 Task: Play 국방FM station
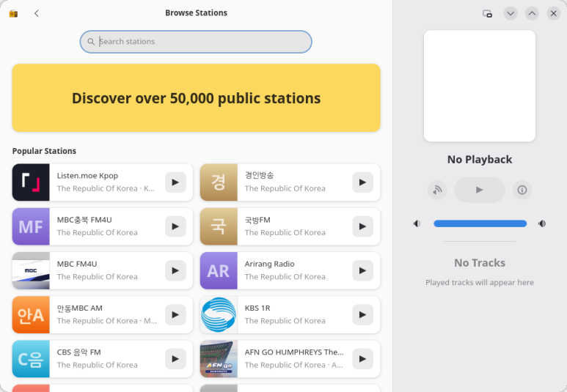pos(362,226)
